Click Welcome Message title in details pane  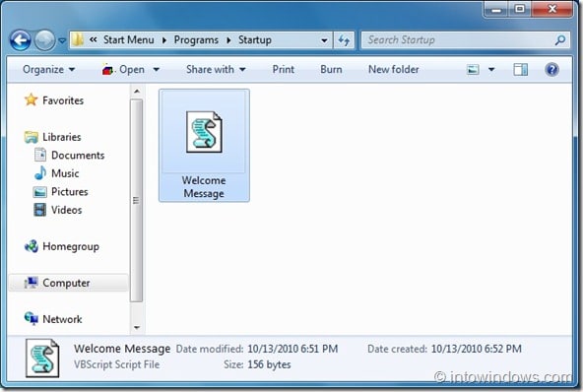tap(122, 349)
